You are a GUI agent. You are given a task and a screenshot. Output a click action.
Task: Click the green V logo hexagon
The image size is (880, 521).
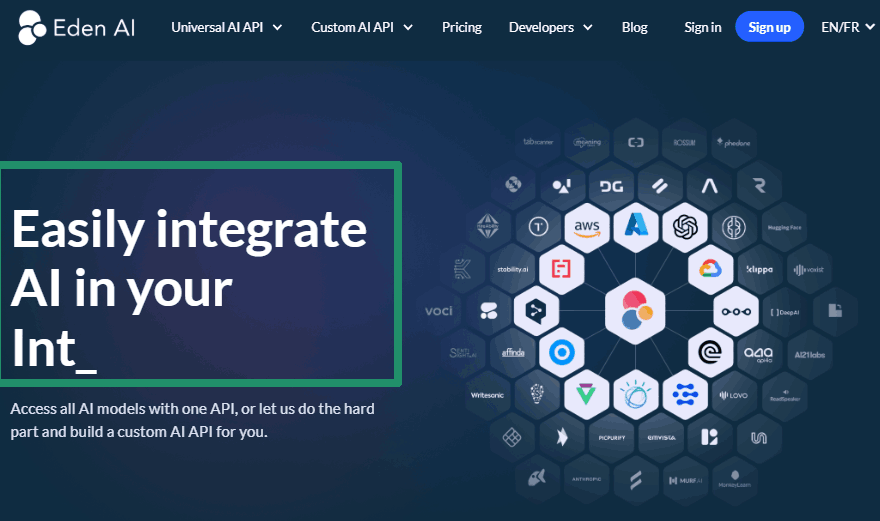coord(586,394)
